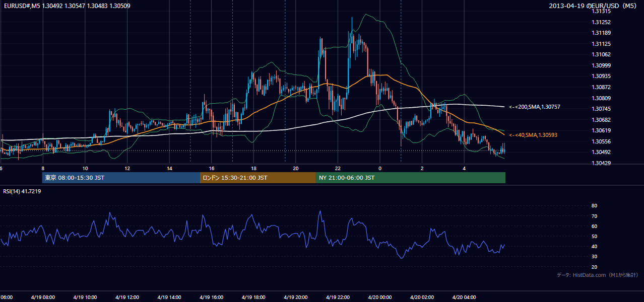Viewport: 644px width, 302px height.
Task: Click bottom time label 4/20 02:00
Action: click(x=422, y=297)
